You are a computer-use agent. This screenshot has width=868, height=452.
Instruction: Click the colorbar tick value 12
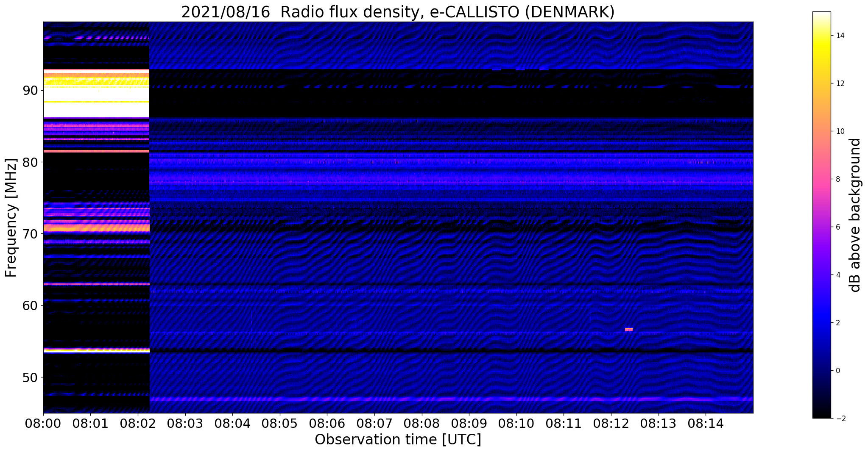(840, 83)
